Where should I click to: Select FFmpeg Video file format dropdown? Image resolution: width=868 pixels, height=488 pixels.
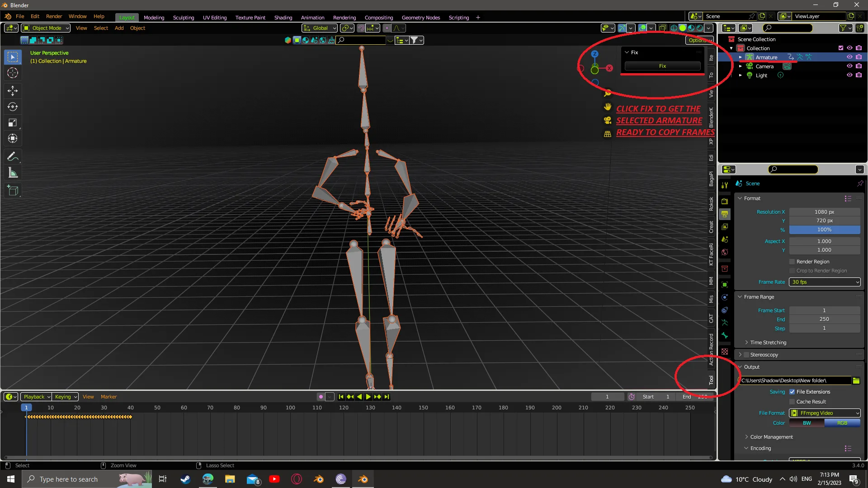pos(825,413)
